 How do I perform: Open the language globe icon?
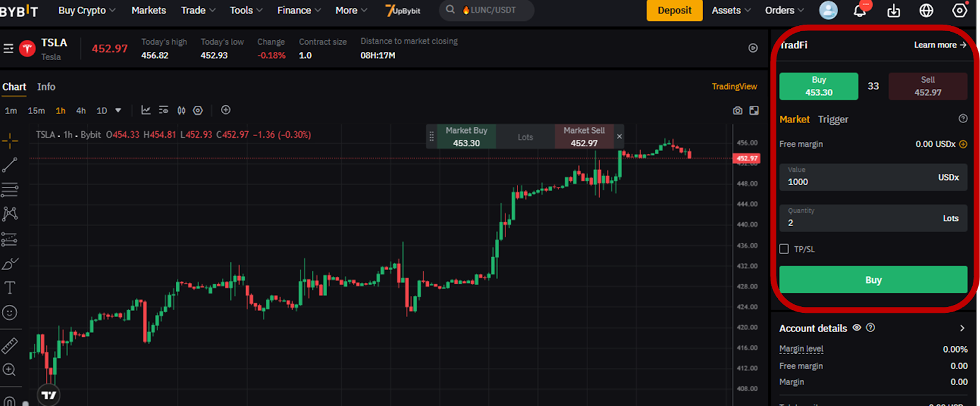click(926, 10)
